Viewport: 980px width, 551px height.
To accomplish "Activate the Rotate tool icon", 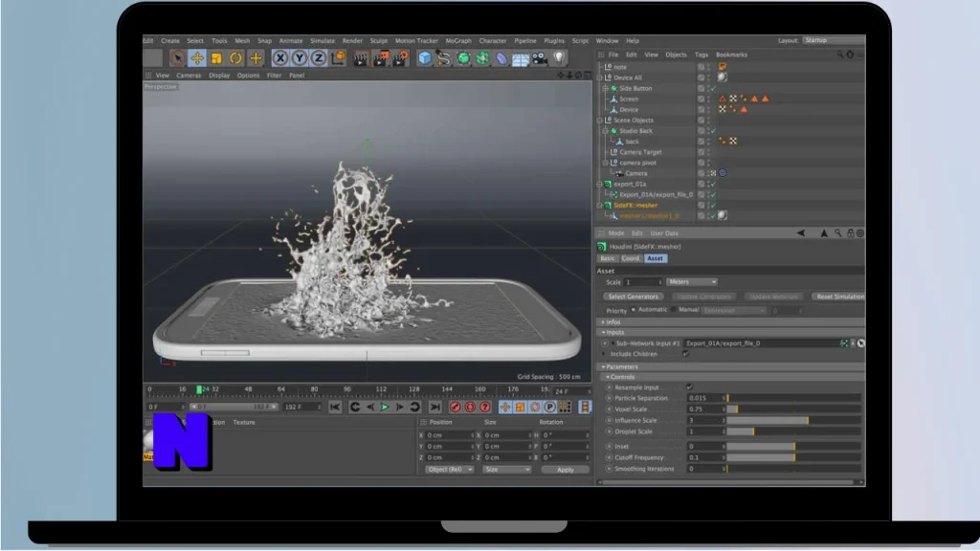I will click(235, 58).
